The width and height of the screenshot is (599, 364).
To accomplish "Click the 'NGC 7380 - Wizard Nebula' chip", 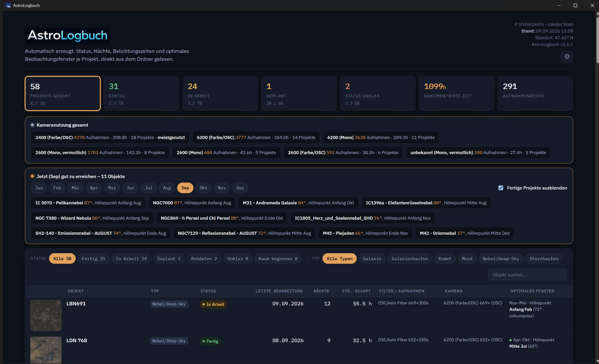I will [x=92, y=218].
